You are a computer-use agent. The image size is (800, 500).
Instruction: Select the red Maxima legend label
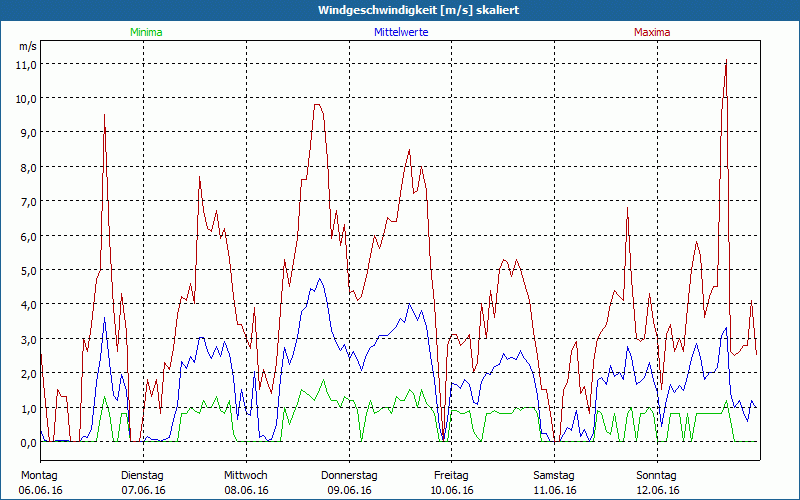[x=652, y=32]
